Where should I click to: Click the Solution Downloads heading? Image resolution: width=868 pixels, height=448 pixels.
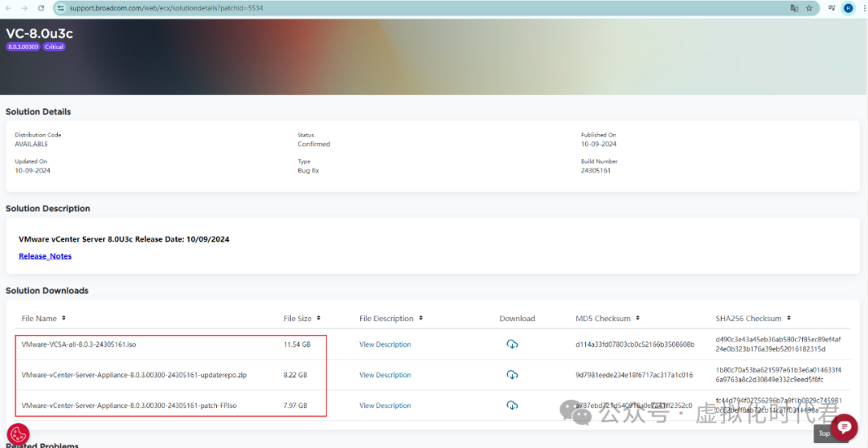47,291
